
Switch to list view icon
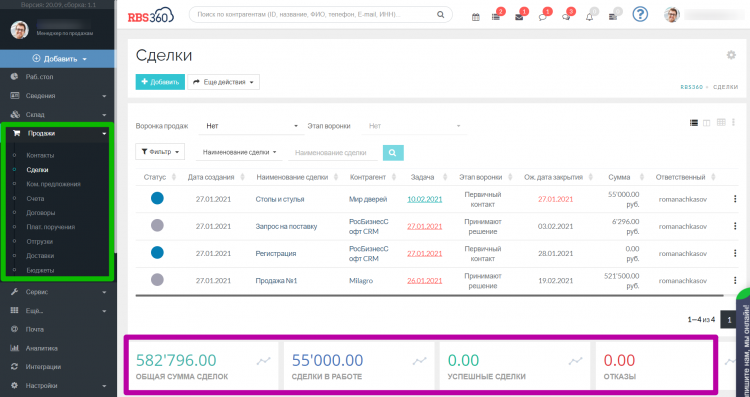pos(694,123)
